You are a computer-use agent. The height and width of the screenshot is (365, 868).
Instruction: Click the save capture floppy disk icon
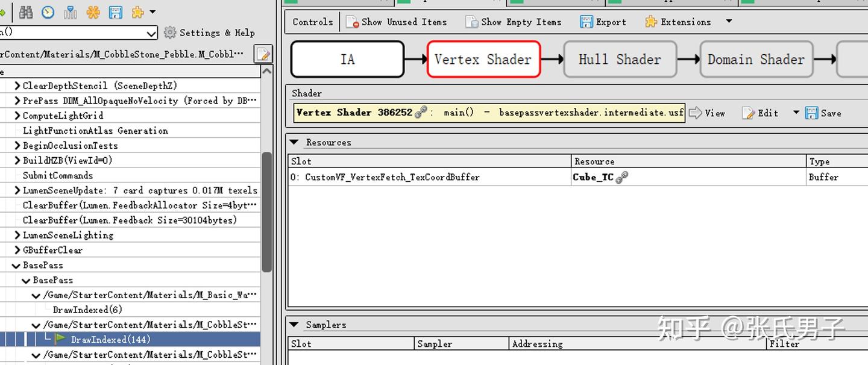coord(115,12)
